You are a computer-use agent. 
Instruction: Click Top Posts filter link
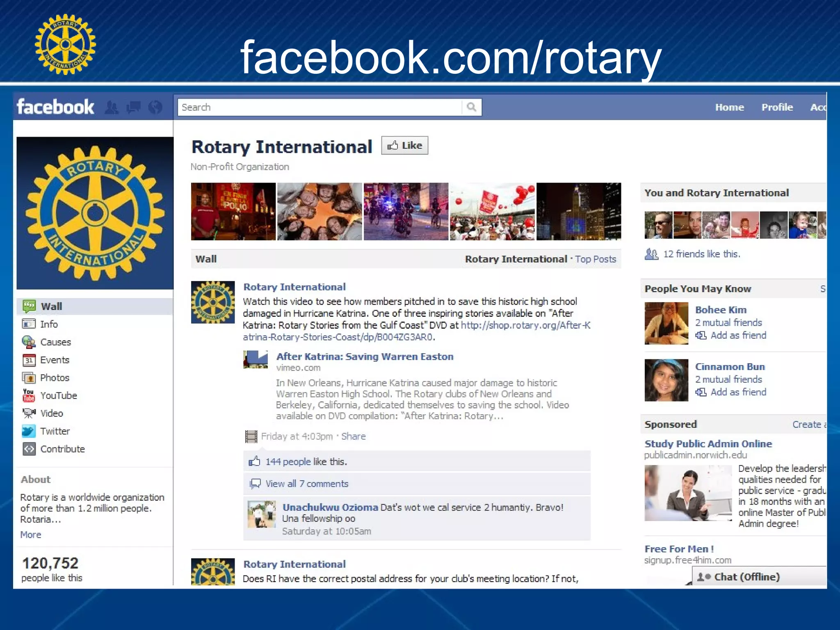pyautogui.click(x=595, y=259)
